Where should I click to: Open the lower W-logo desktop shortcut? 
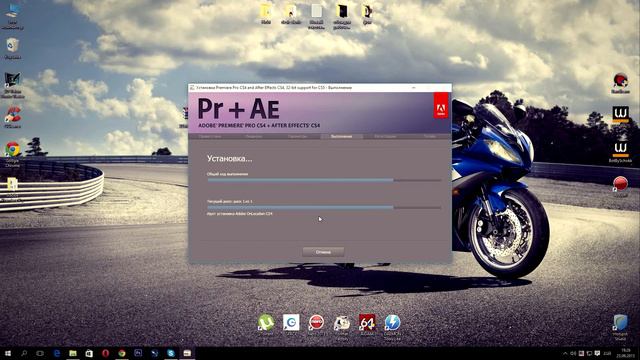620,149
